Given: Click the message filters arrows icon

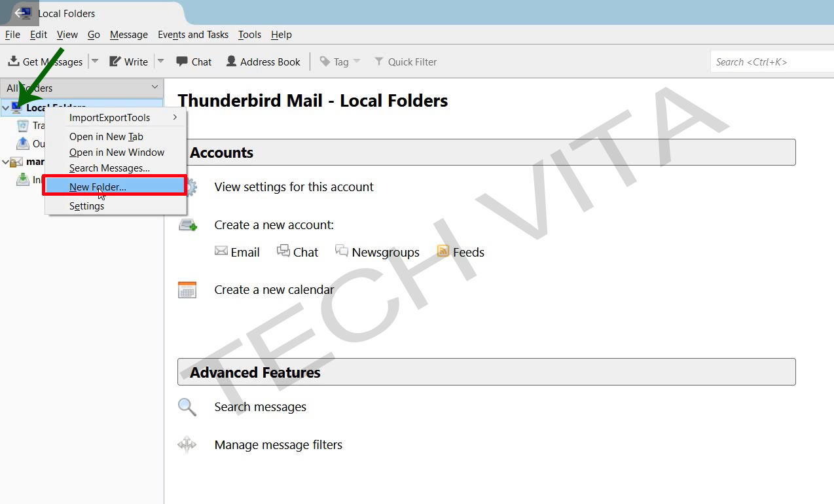Looking at the screenshot, I should pyautogui.click(x=187, y=445).
